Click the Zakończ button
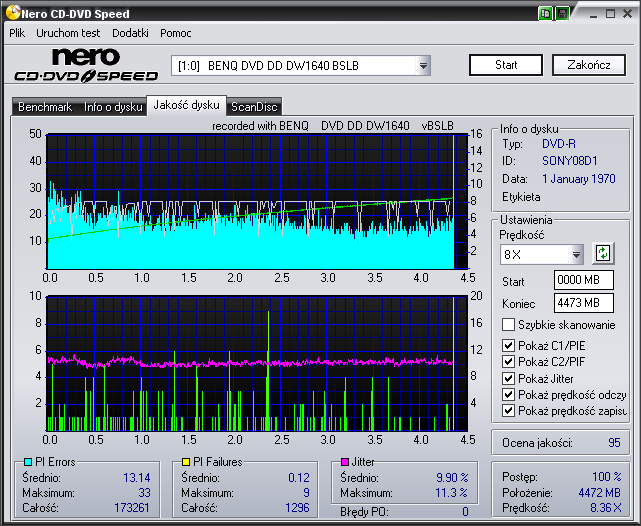Image resolution: width=641 pixels, height=526 pixels. (589, 65)
